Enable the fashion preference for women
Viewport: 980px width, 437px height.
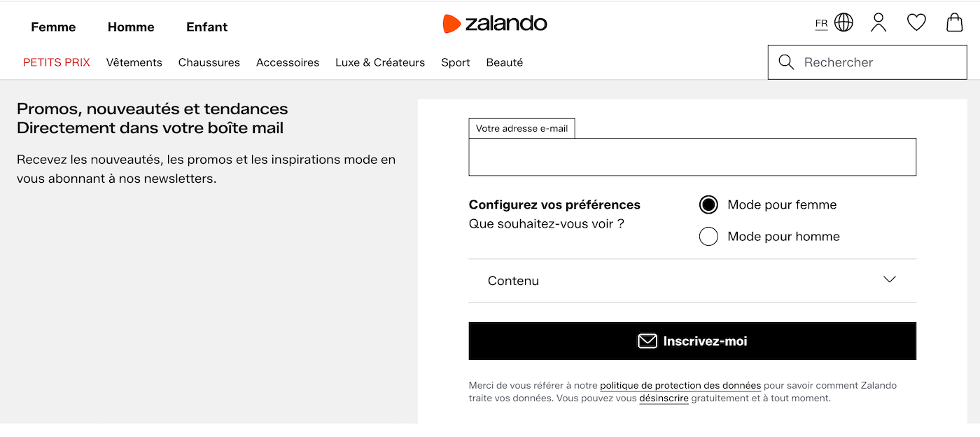click(708, 204)
